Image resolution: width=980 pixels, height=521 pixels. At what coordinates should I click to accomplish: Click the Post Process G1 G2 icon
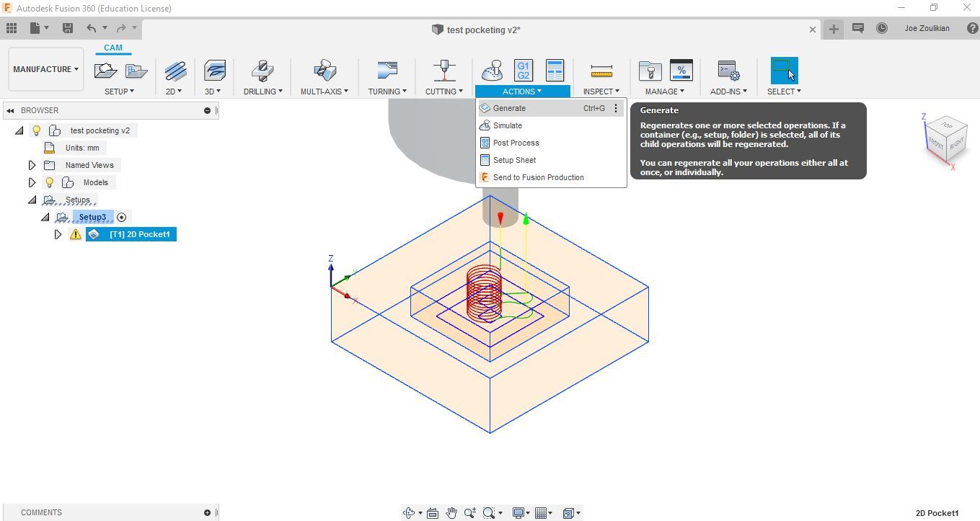point(523,71)
